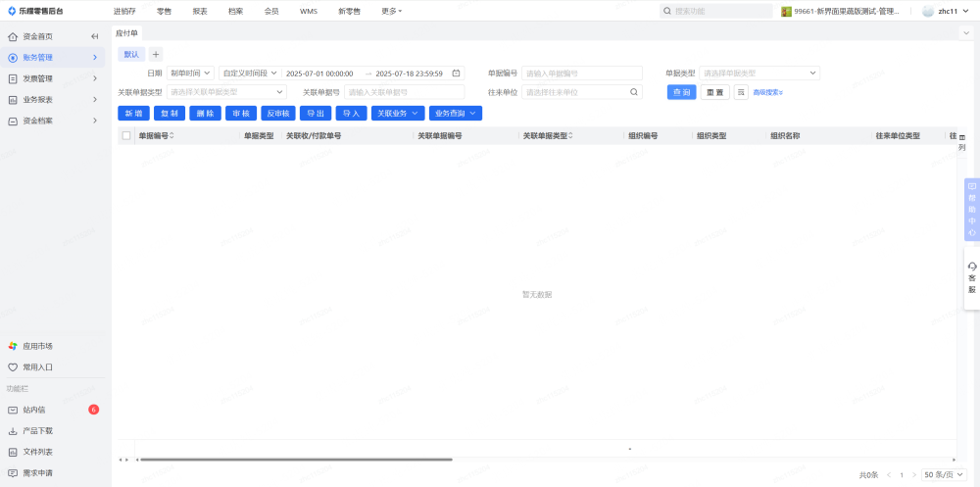The width and height of the screenshot is (980, 487).
Task: Expand the 关联业务 dropdown button
Action: [397, 114]
